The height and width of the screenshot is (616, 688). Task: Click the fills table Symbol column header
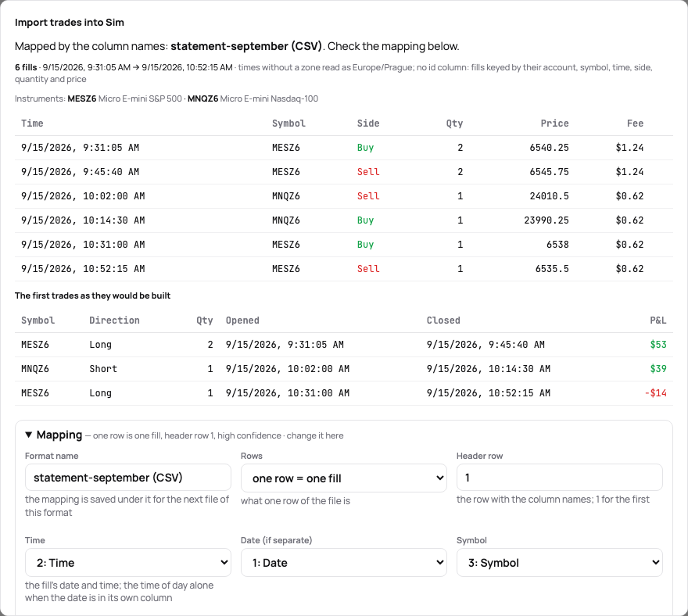[x=288, y=124]
